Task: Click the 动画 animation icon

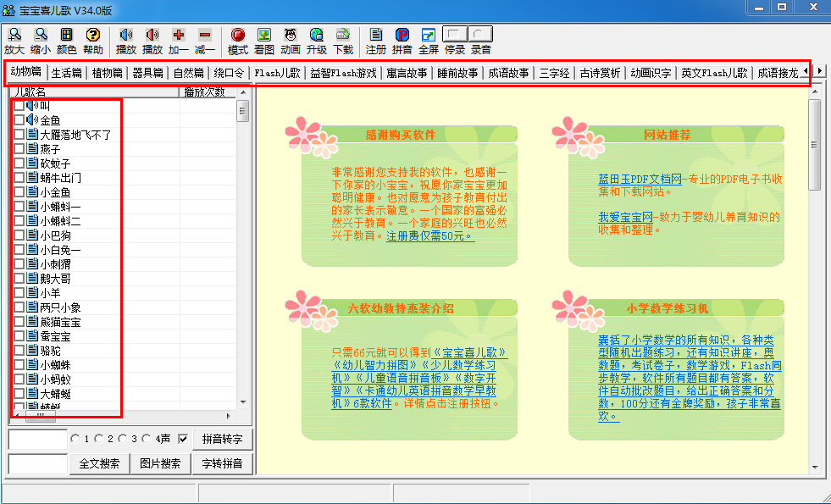Action: coord(290,35)
